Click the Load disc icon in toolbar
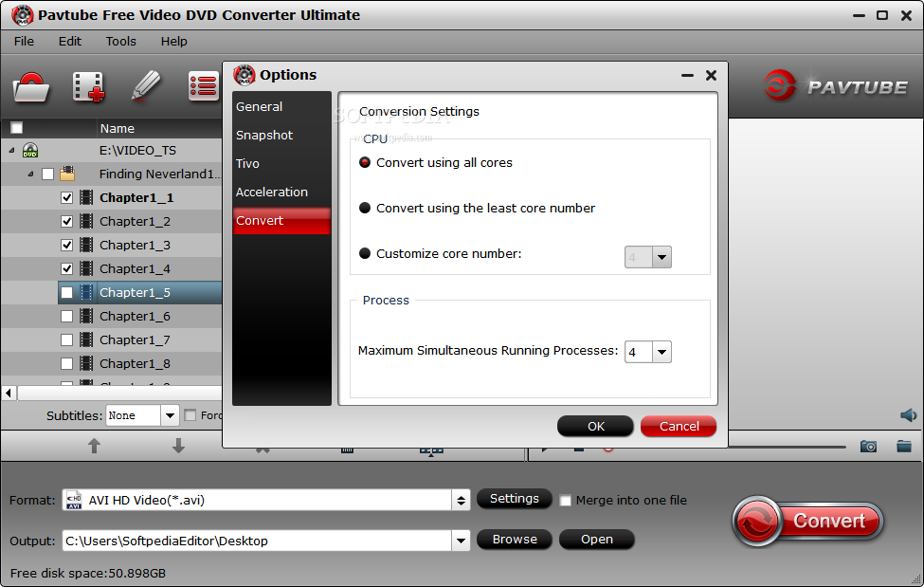 click(x=30, y=86)
